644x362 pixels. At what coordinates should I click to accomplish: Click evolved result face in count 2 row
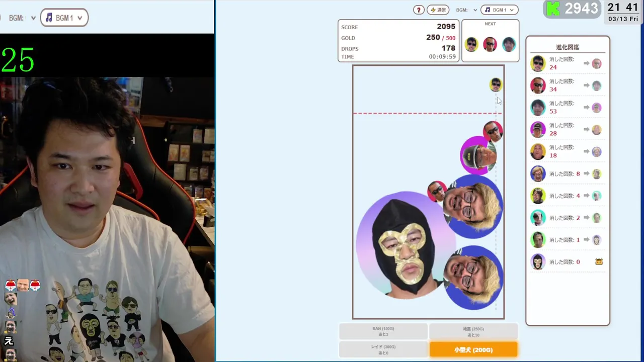point(597,218)
